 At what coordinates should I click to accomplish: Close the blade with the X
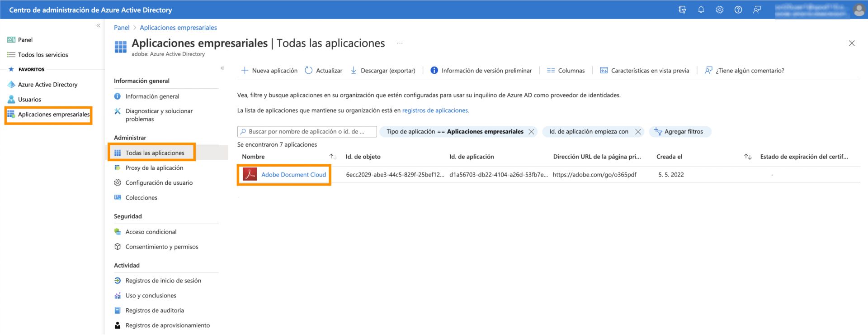tap(852, 43)
